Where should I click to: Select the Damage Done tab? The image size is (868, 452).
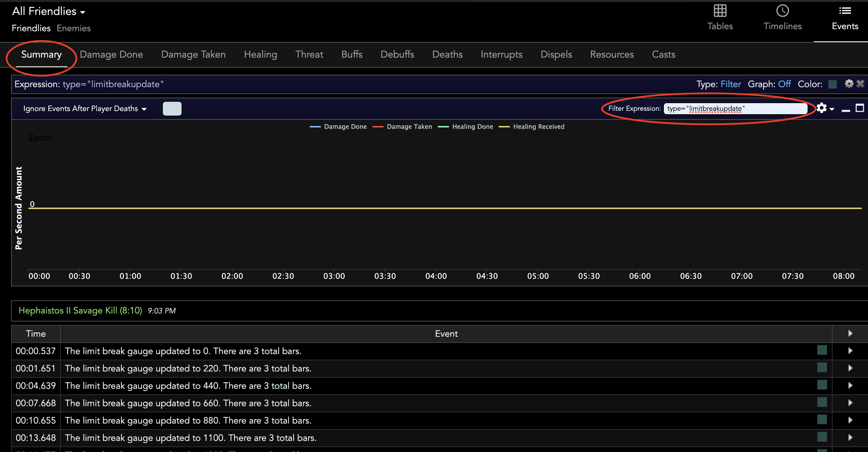pyautogui.click(x=111, y=54)
